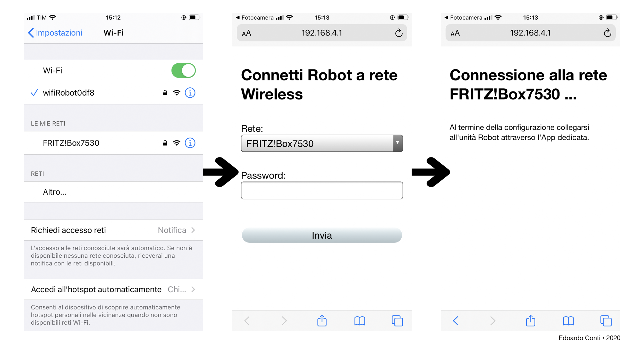Show tabs on the Connetti Robot page
The width and height of the screenshot is (644, 344).
[397, 321]
